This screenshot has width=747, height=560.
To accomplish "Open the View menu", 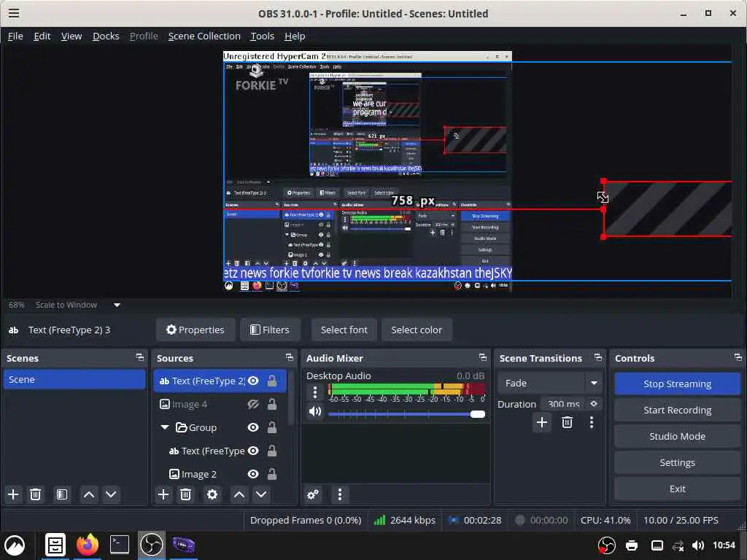I will point(71,36).
